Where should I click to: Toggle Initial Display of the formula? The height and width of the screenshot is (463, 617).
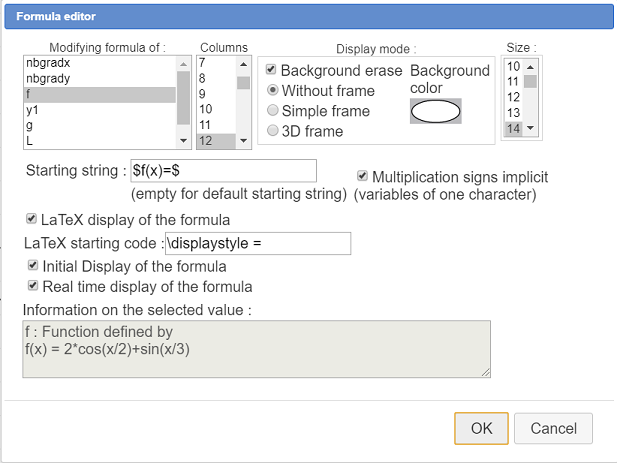pos(34,267)
